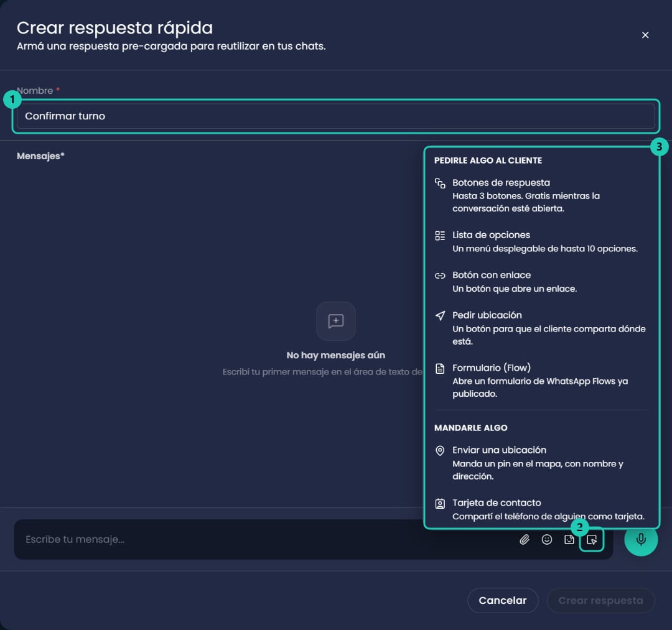Click the No hay mensajes aún text
Image resolution: width=672 pixels, height=630 pixels.
coord(335,356)
